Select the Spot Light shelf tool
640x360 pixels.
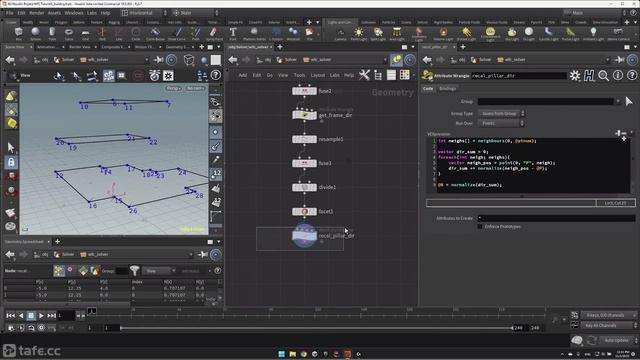point(378,33)
